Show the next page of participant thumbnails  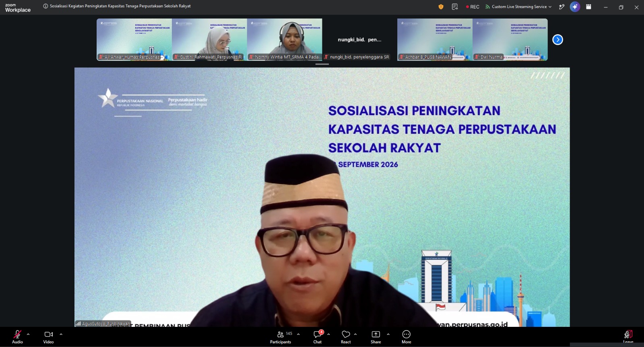click(x=557, y=39)
